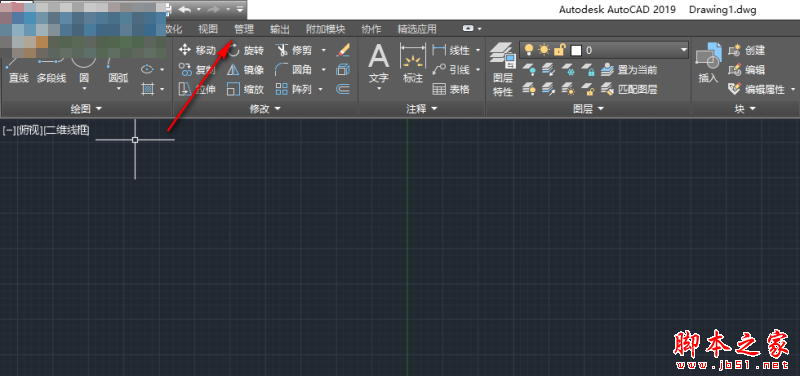Open the Array (阵列) dropdown arrow
The width and height of the screenshot is (800, 376).
[x=320, y=89]
